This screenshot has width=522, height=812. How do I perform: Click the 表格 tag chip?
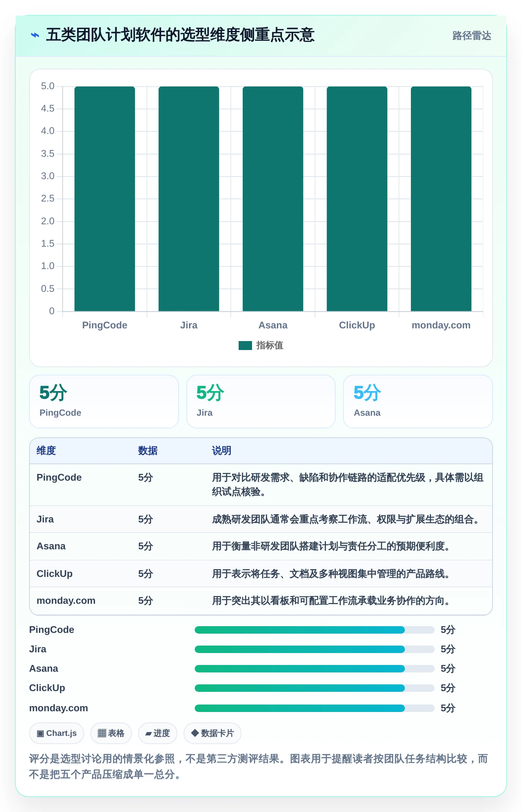click(111, 733)
